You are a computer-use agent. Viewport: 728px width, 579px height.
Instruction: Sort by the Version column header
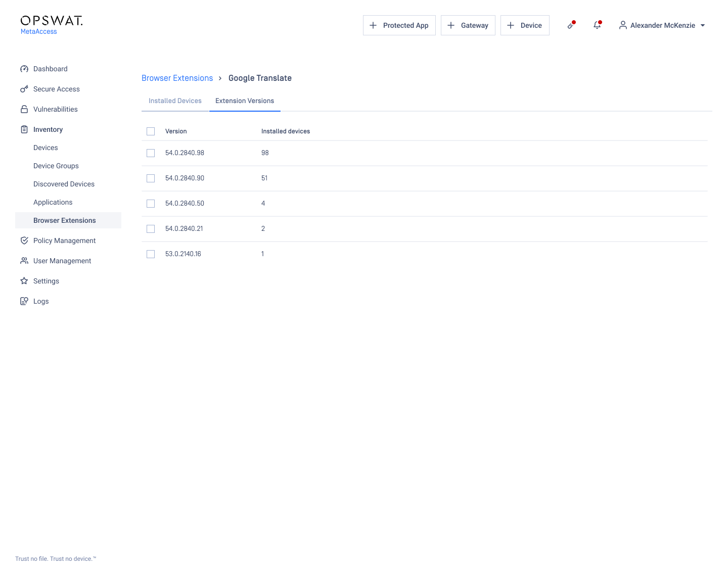[x=176, y=131]
